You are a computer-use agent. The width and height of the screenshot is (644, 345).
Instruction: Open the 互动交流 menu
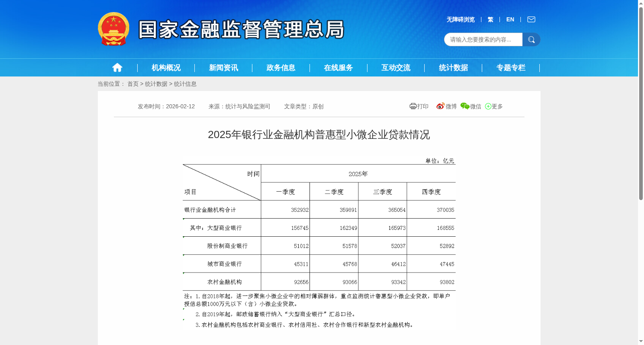coord(396,68)
